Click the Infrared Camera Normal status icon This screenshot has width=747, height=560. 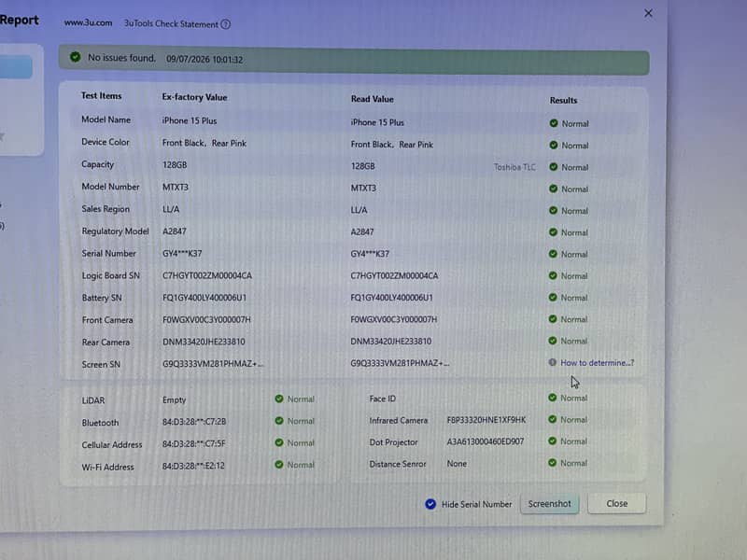coord(552,419)
